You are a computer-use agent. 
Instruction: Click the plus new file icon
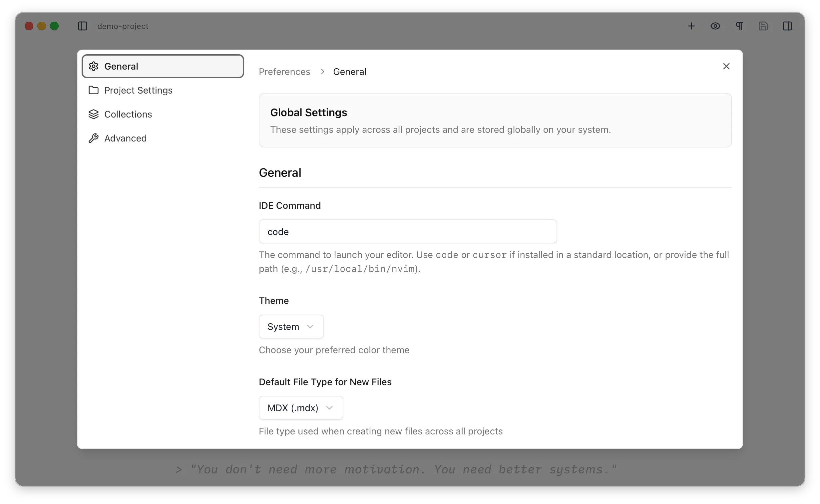tap(691, 26)
